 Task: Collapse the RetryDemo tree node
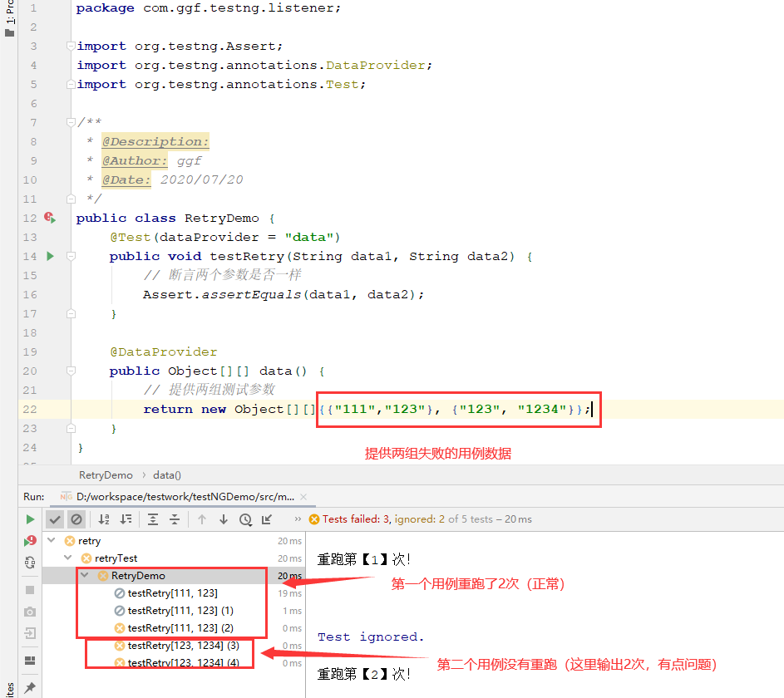(x=85, y=576)
